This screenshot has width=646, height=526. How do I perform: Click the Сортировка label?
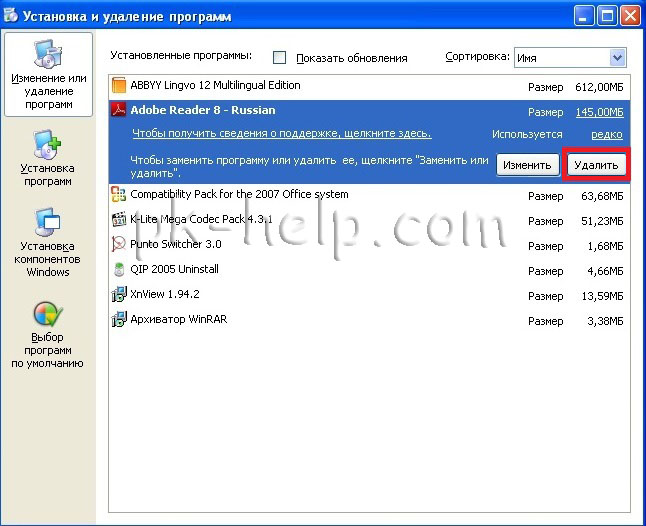click(478, 56)
